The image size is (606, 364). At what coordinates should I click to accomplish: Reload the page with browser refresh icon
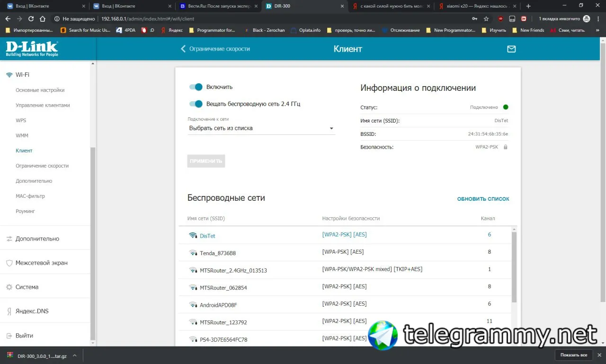(31, 19)
